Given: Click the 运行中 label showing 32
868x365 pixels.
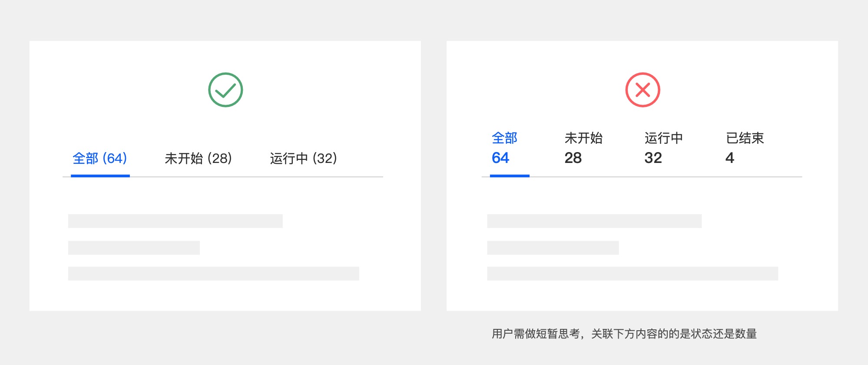Looking at the screenshot, I should 663,138.
